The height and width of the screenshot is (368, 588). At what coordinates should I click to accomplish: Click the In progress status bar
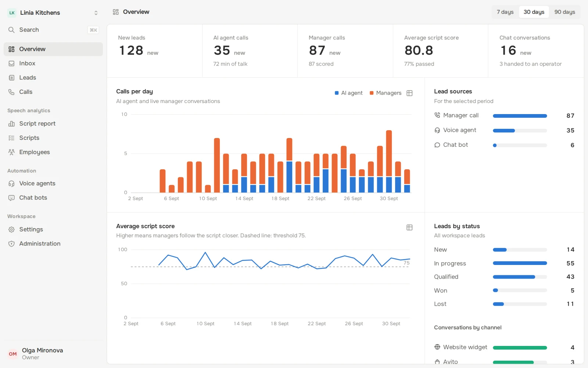[520, 263]
